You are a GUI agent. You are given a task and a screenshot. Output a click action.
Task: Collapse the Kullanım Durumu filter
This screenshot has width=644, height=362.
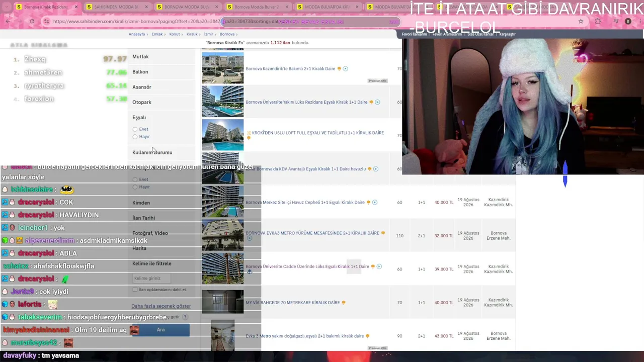coord(152,152)
